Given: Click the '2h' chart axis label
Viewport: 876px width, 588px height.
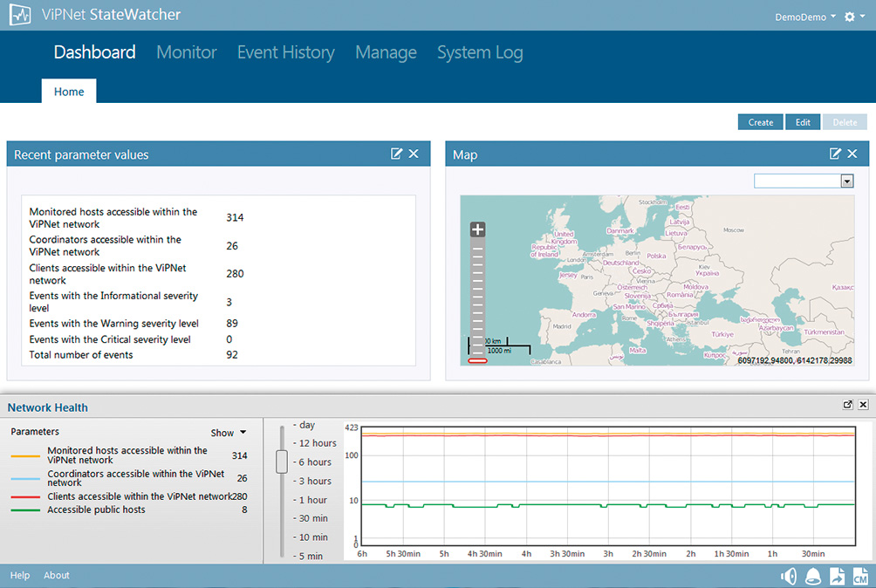Looking at the screenshot, I should (x=690, y=554).
